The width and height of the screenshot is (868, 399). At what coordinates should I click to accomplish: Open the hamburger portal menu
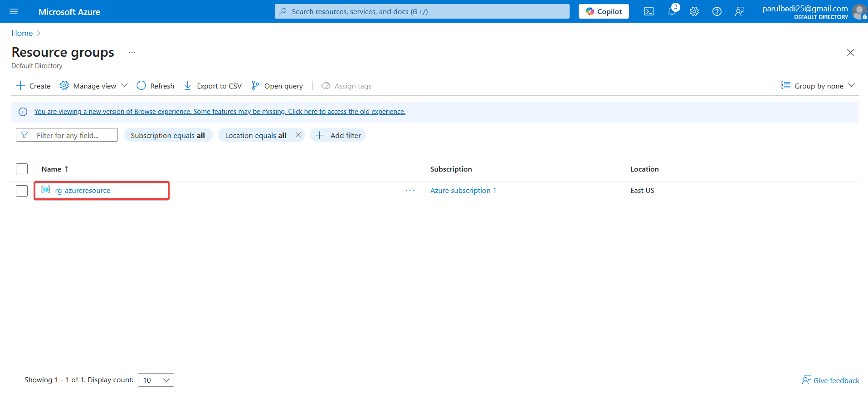click(x=14, y=11)
